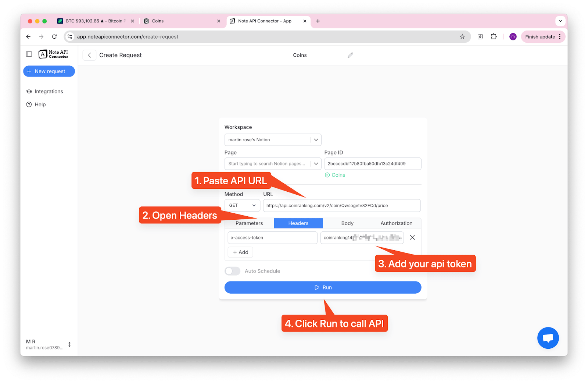The width and height of the screenshot is (588, 383).
Task: Edit request name with pencil icon
Action: point(350,55)
